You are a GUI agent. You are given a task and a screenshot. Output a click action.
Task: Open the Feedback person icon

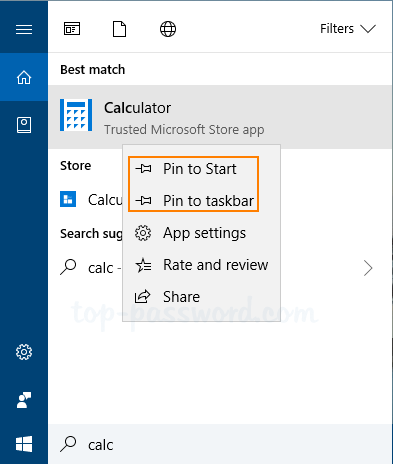click(24, 400)
